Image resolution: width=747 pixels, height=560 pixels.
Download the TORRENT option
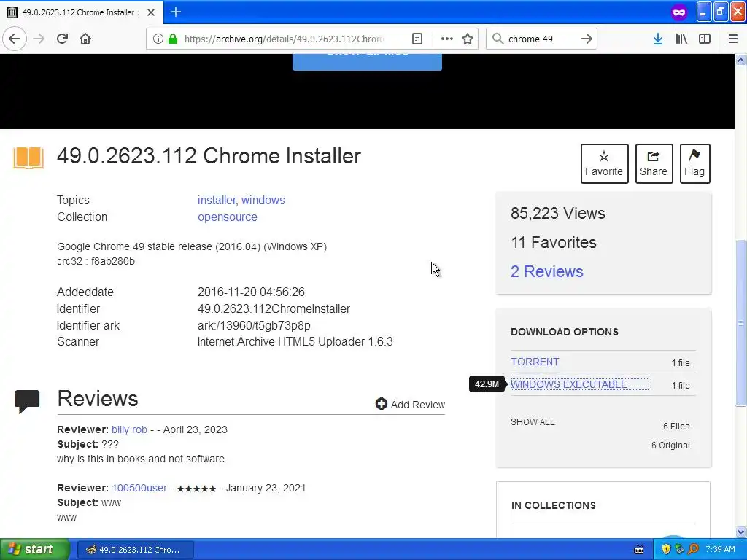535,362
